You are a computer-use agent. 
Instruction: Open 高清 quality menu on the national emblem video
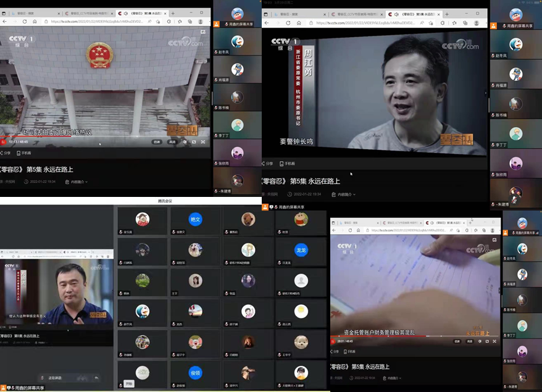[x=172, y=141]
